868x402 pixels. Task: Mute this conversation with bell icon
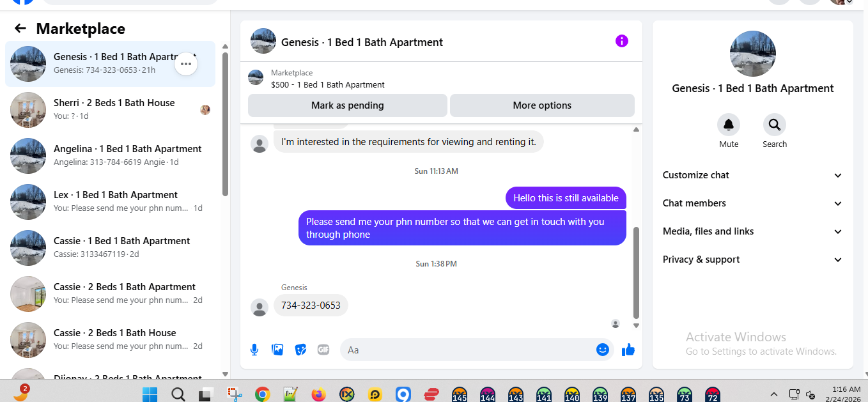[729, 125]
